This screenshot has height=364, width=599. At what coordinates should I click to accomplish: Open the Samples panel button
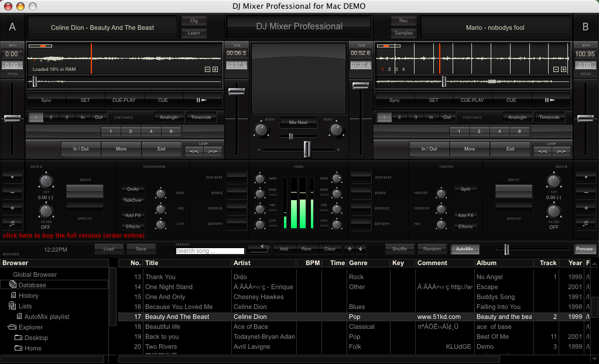[403, 33]
